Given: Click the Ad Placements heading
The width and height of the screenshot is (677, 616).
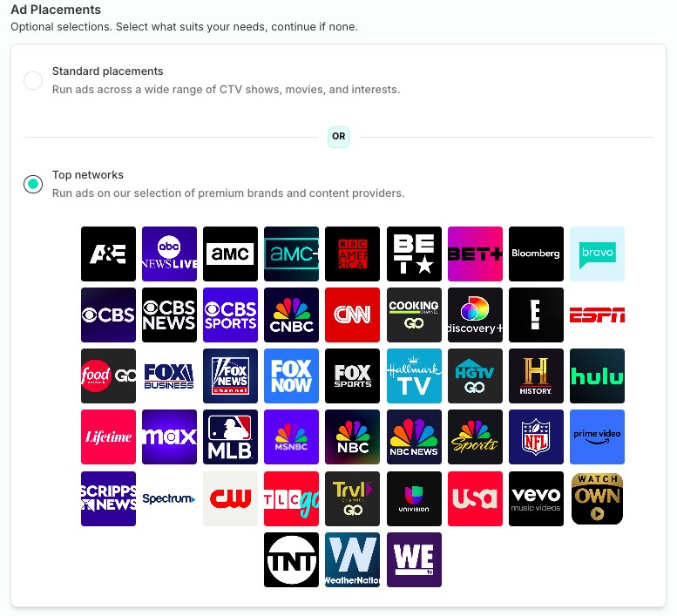Looking at the screenshot, I should tap(56, 10).
